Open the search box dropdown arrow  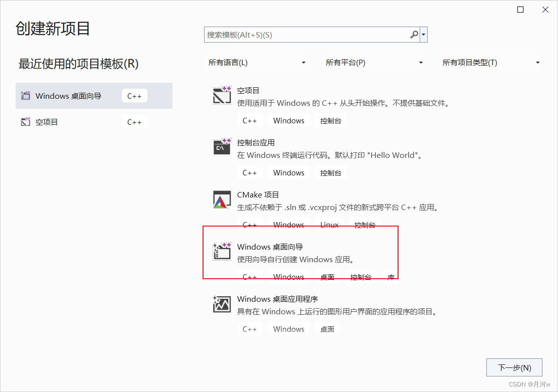coord(424,35)
